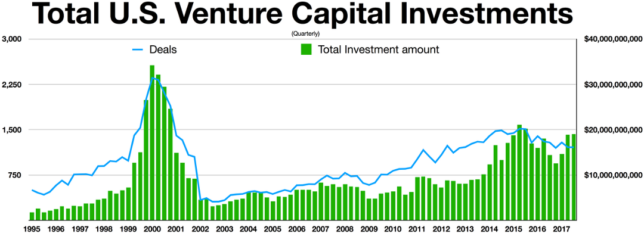The height and width of the screenshot is (233, 644).
Task: Click the 2014 x-axis year label
Action: (488, 229)
